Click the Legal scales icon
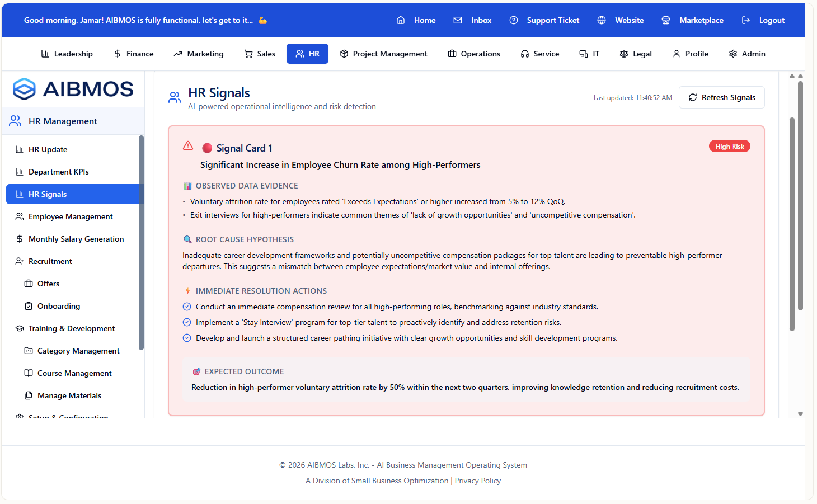Viewport: 817px width, 504px height. click(624, 54)
